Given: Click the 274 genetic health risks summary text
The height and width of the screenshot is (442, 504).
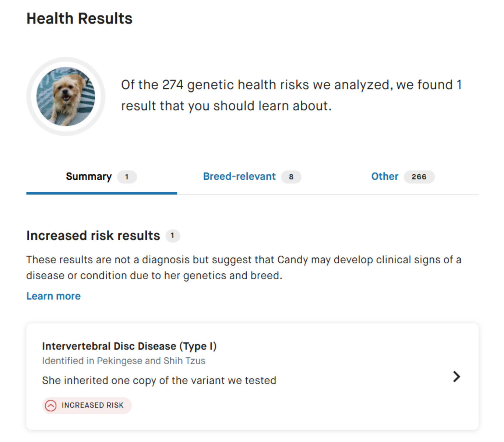Looking at the screenshot, I should [290, 95].
